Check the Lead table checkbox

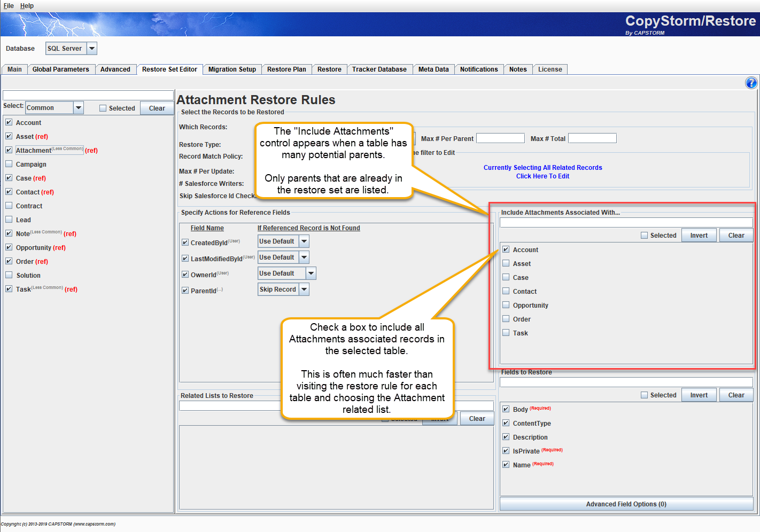point(9,220)
